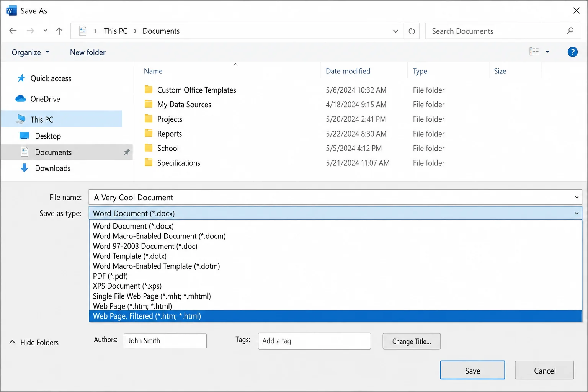
Task: Select the Projects folder icon
Action: point(149,119)
